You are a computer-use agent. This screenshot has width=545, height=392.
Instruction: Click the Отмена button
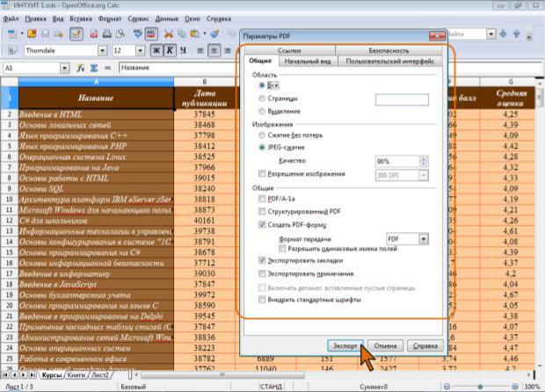click(x=386, y=345)
